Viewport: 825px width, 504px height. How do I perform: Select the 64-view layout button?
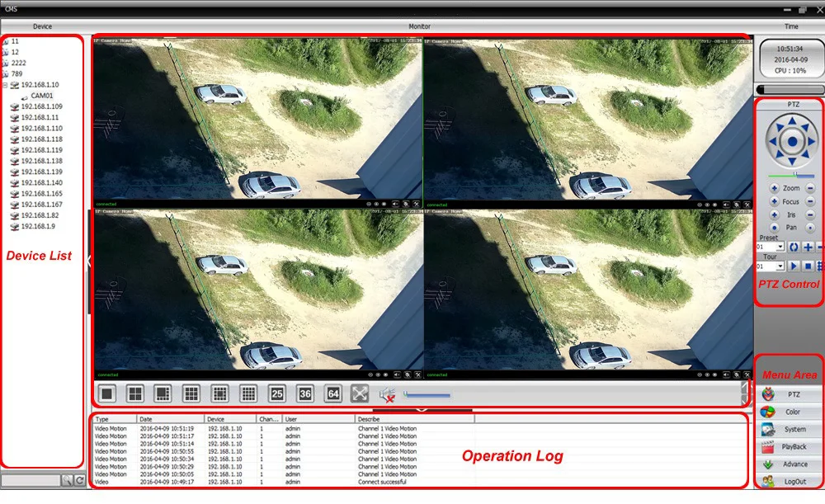click(x=333, y=393)
